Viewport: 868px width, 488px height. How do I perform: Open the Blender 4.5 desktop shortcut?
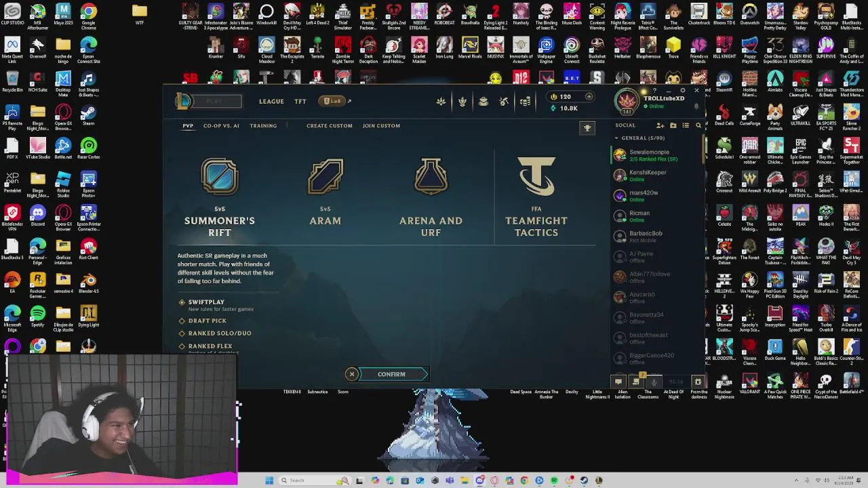(x=89, y=283)
